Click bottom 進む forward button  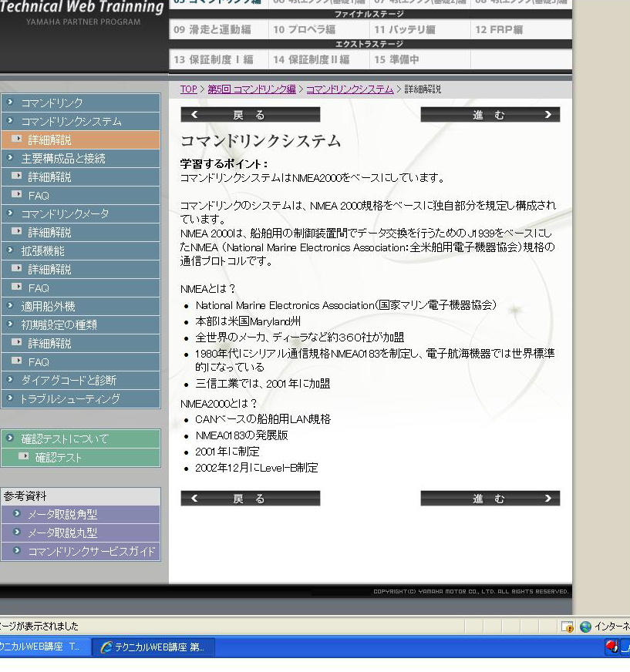(x=490, y=498)
